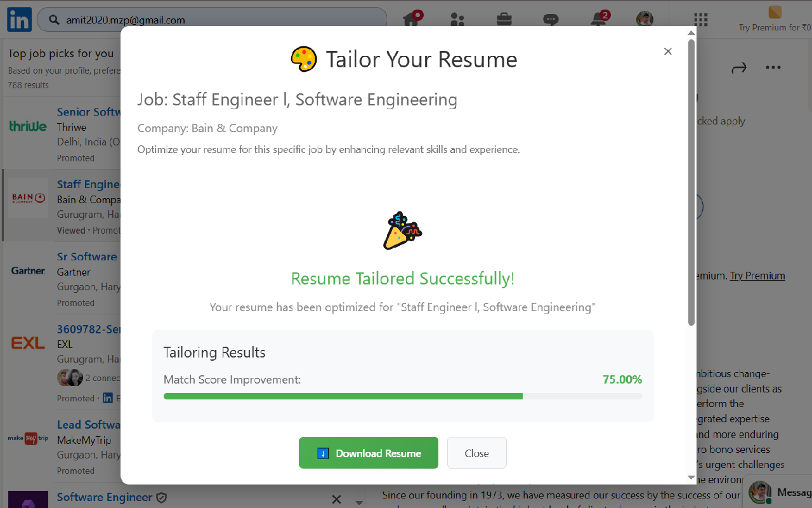The width and height of the screenshot is (812, 508).
Task: Click the Try Premium link
Action: [757, 276]
